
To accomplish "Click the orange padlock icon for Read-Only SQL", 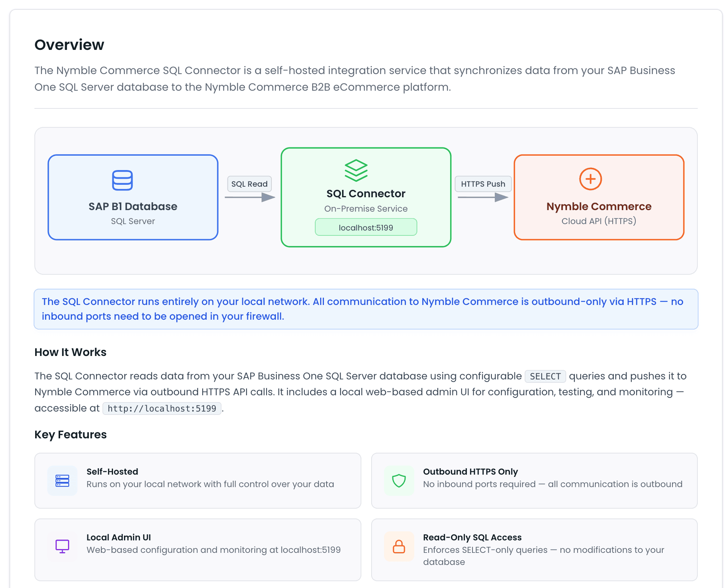I will [399, 546].
